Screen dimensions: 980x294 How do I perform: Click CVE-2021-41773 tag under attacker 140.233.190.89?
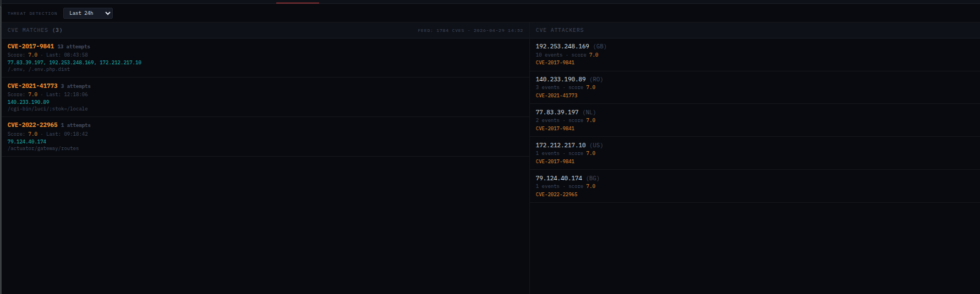pyautogui.click(x=557, y=96)
